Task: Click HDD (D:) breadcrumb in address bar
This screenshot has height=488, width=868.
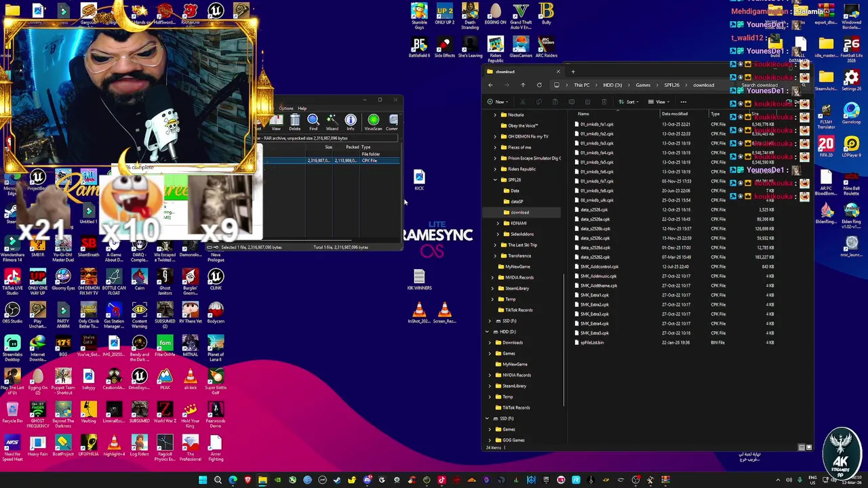Action: (x=612, y=85)
